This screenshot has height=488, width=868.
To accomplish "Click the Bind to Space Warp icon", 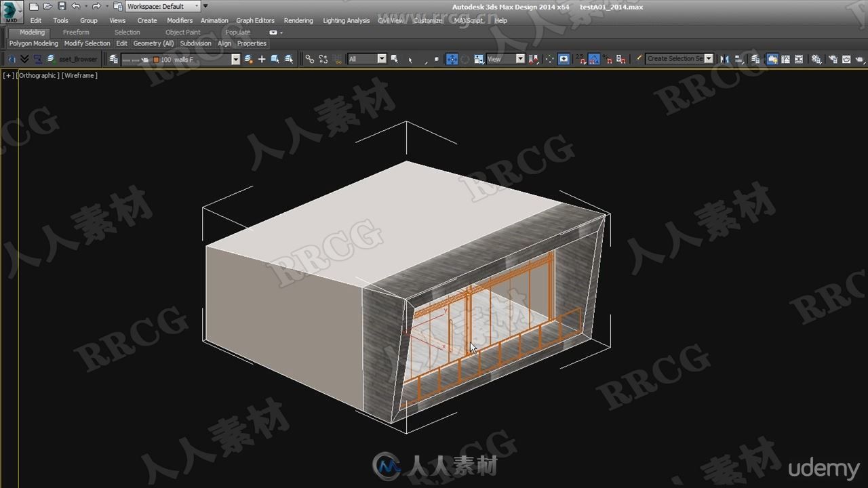I will click(x=336, y=59).
